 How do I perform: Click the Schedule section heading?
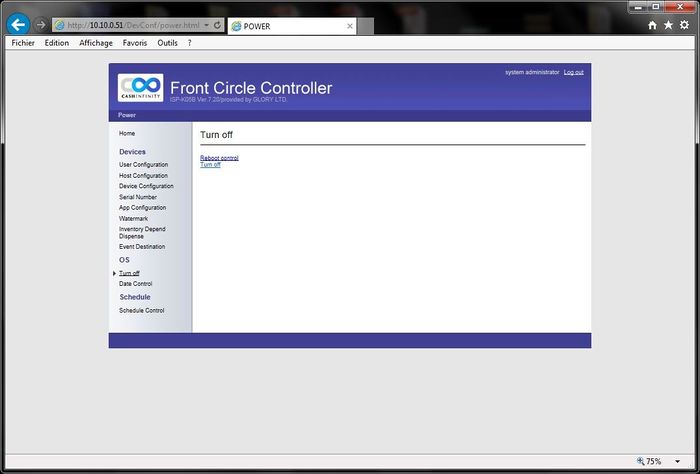pos(135,297)
